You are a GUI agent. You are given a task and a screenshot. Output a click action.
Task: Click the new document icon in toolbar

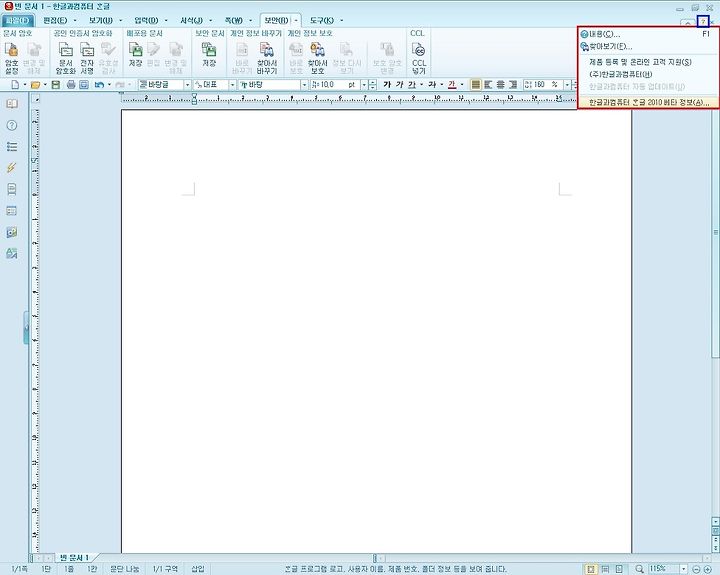click(15, 85)
